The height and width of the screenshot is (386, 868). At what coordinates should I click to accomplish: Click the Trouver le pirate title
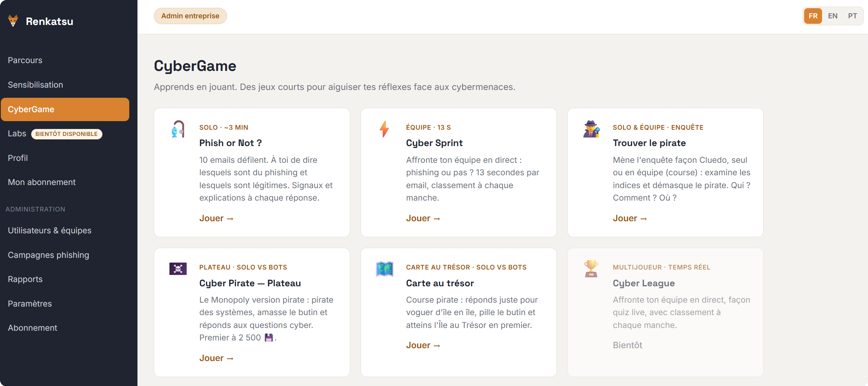pyautogui.click(x=649, y=143)
